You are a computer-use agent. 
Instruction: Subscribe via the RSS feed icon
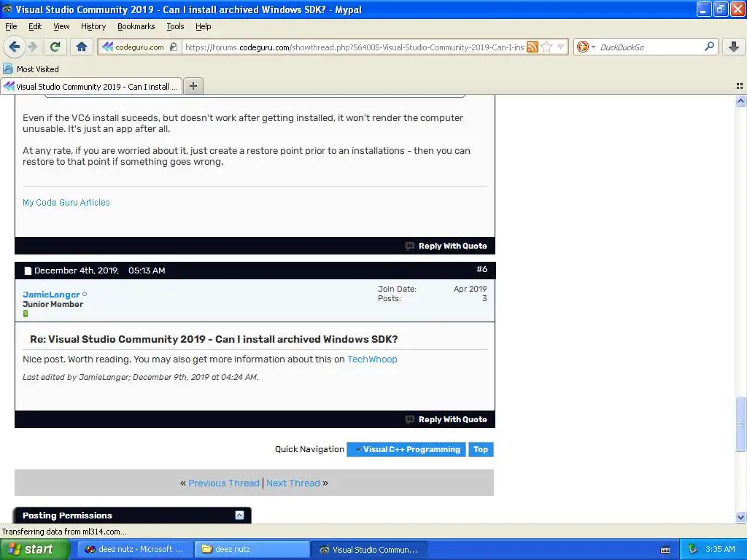(532, 47)
